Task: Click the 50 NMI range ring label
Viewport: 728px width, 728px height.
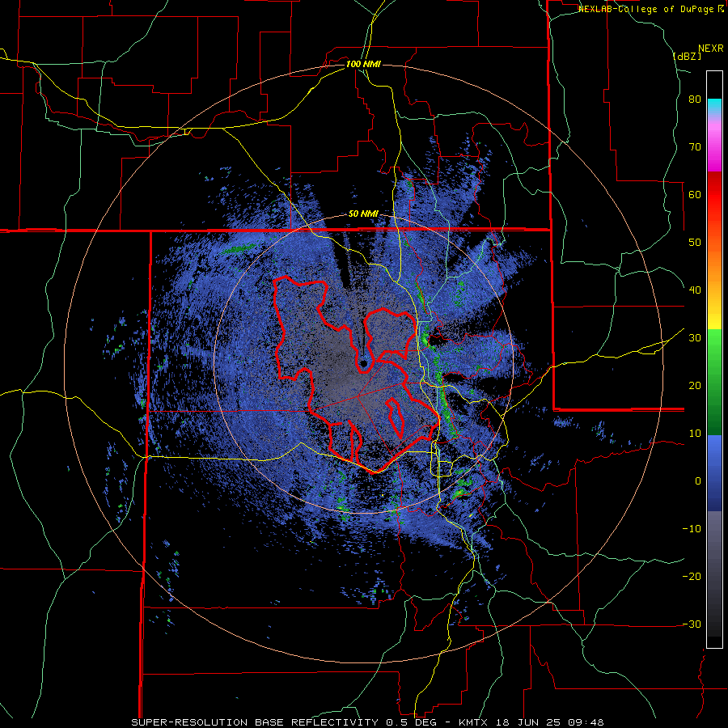Action: click(x=363, y=214)
